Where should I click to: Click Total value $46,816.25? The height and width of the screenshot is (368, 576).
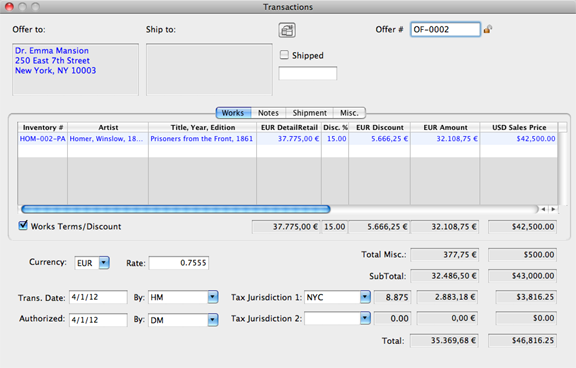(522, 340)
